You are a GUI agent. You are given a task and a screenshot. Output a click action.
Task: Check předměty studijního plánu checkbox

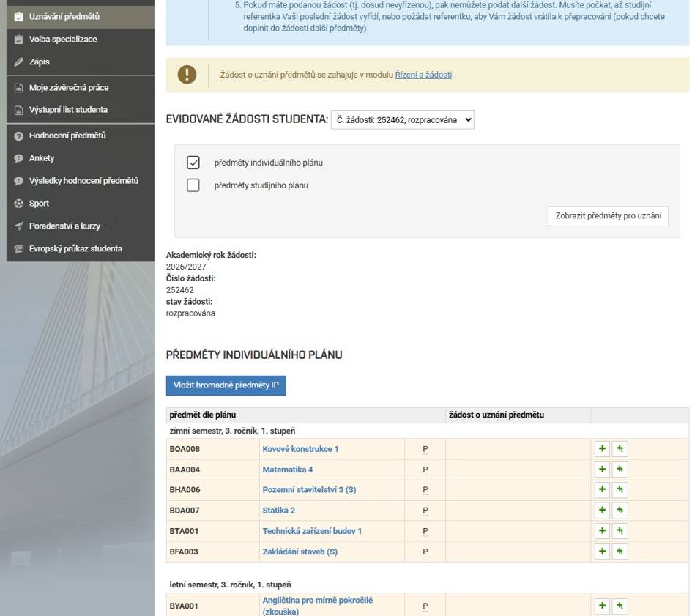tap(193, 185)
